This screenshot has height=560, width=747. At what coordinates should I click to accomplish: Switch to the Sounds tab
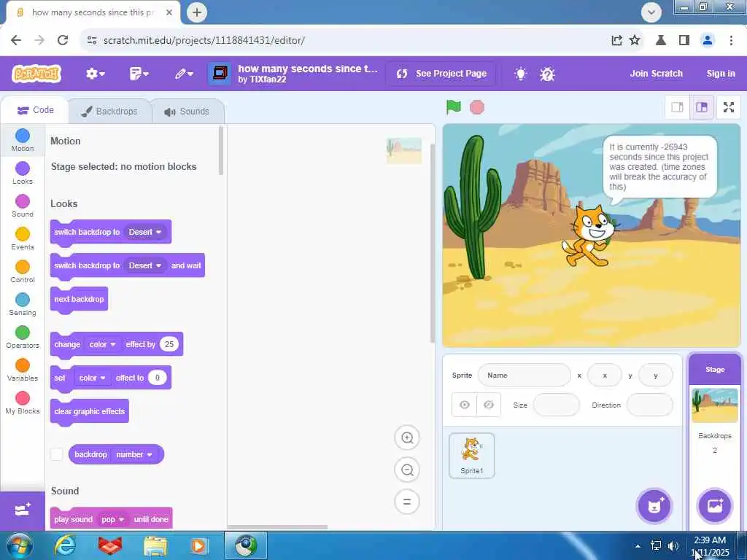[187, 112]
